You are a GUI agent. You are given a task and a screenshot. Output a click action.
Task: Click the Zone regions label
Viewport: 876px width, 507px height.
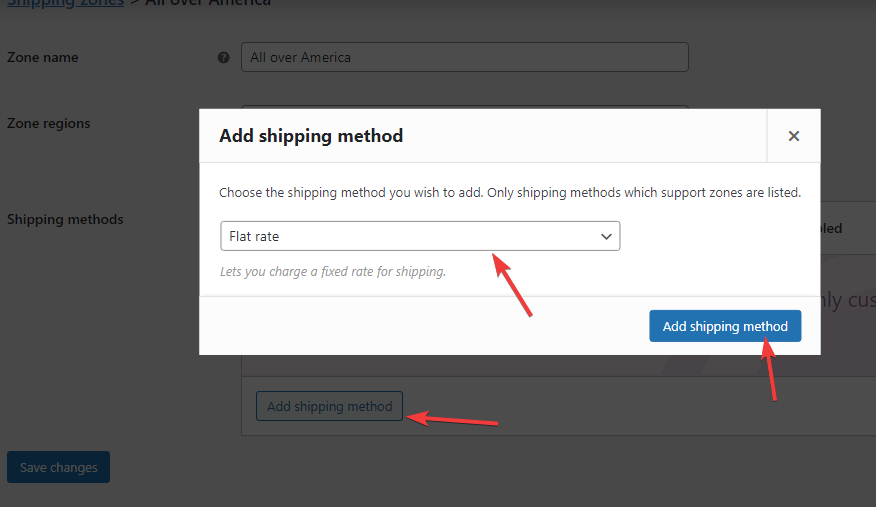(x=49, y=123)
